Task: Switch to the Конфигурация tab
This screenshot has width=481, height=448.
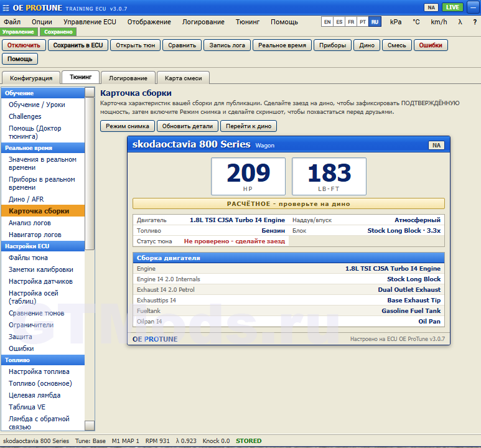Action: pos(31,78)
